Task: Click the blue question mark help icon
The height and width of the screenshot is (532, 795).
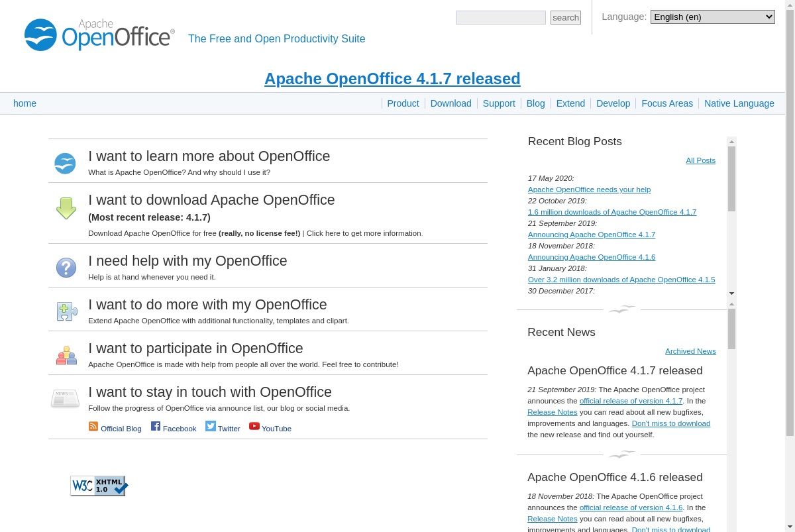Action: coord(66,268)
